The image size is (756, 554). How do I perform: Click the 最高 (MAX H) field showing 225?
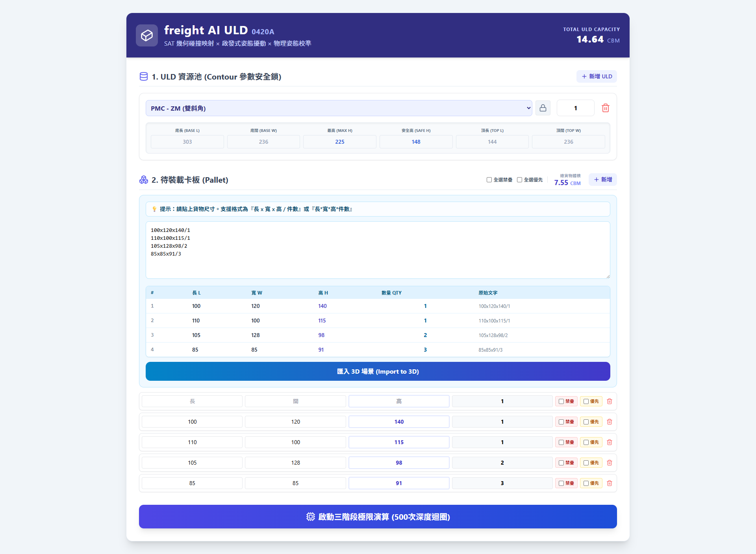340,142
